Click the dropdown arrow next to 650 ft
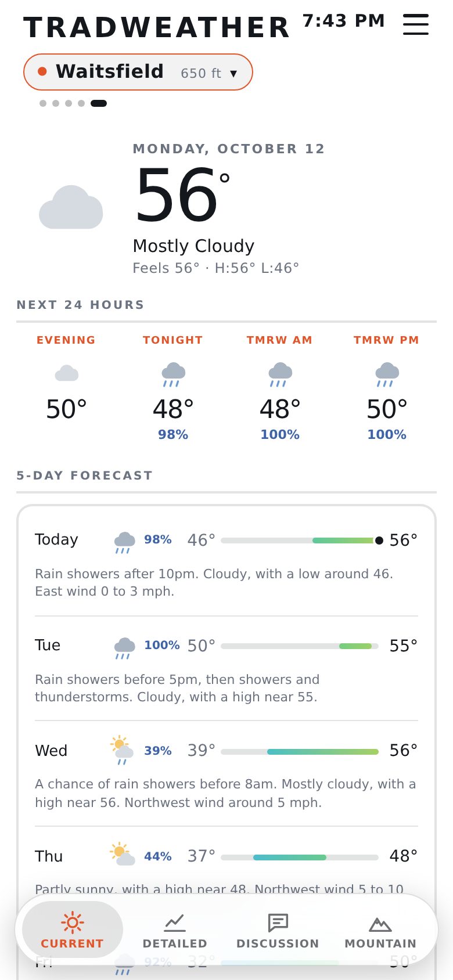The image size is (453, 980). [x=233, y=74]
